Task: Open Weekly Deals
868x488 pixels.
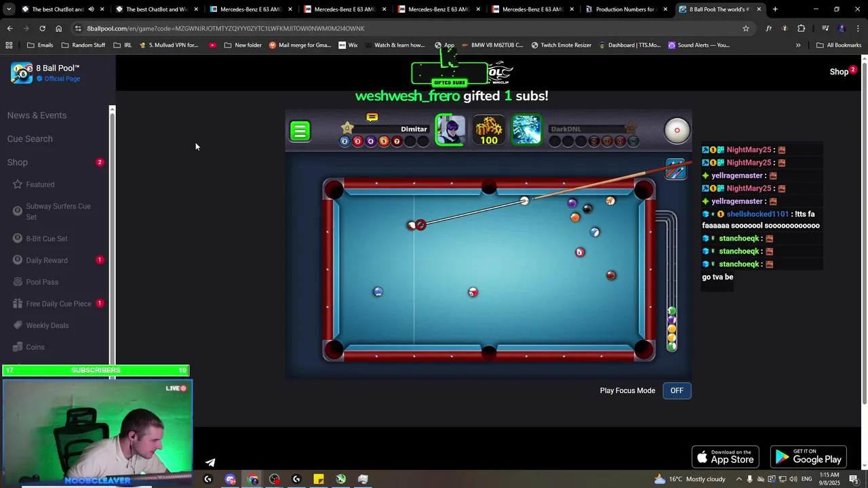Action: click(x=47, y=325)
